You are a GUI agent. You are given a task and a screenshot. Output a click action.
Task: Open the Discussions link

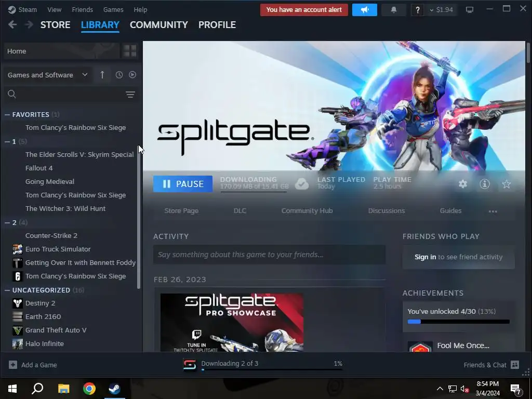387,211
